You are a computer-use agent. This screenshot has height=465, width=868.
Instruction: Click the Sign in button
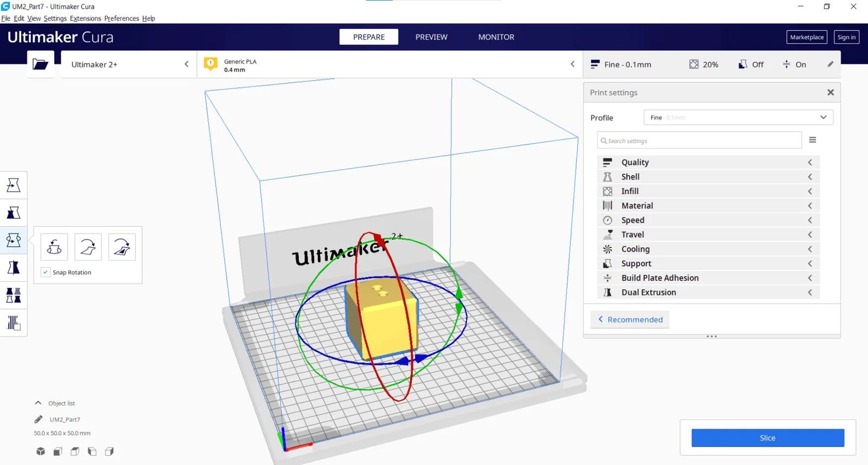pos(846,37)
